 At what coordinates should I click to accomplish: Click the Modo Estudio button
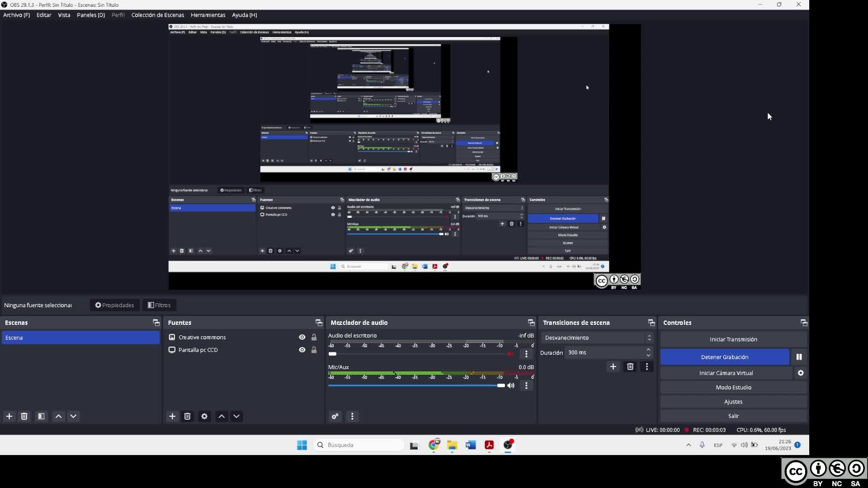[x=733, y=388]
